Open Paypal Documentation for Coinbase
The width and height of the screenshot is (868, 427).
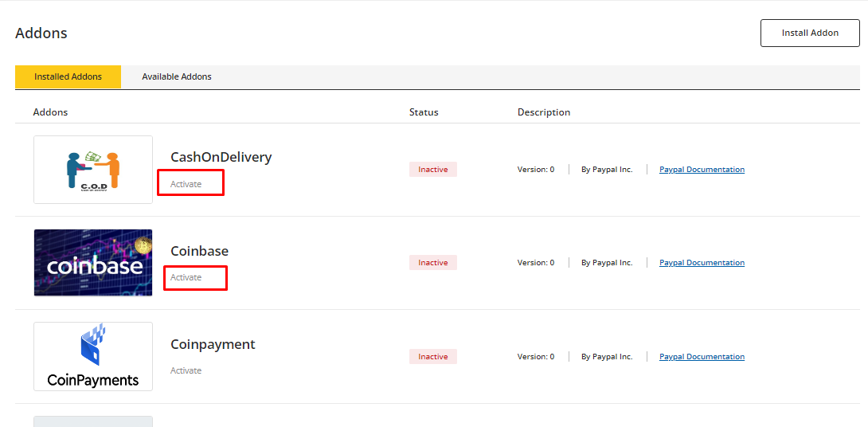pyautogui.click(x=702, y=263)
